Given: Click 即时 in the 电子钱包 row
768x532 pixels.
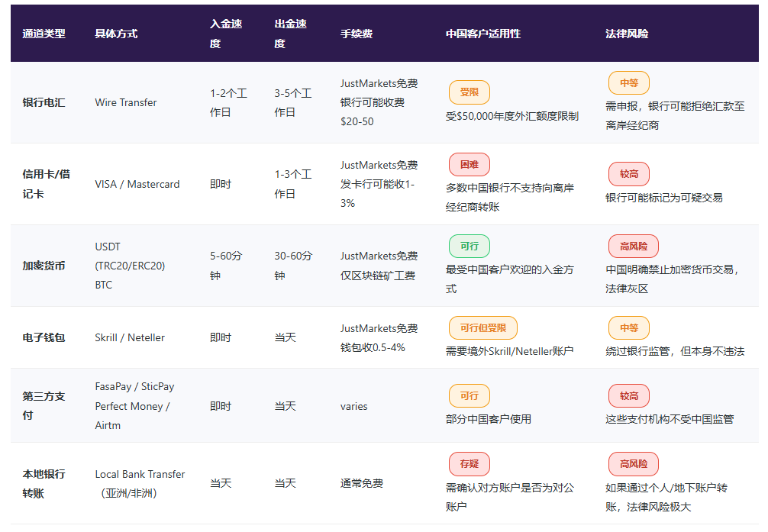Looking at the screenshot, I should coord(221,337).
